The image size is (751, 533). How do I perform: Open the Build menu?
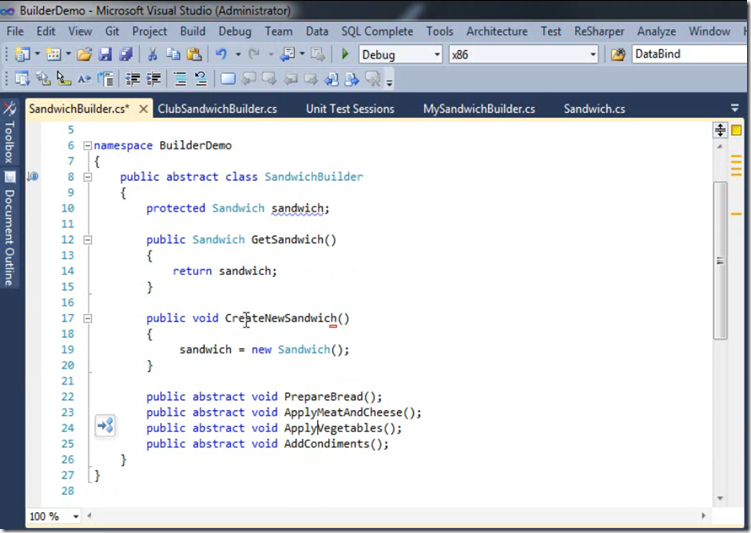(193, 31)
